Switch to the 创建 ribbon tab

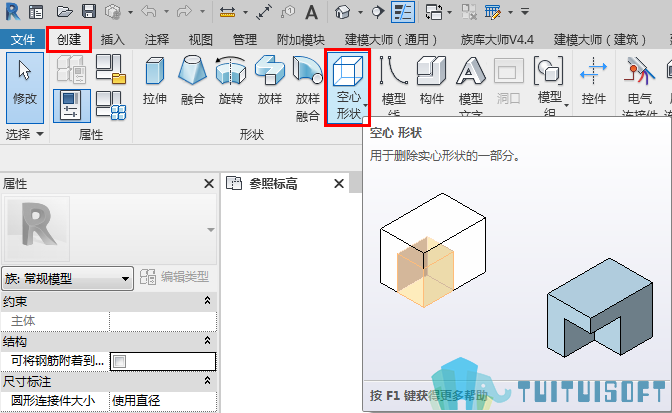point(69,39)
